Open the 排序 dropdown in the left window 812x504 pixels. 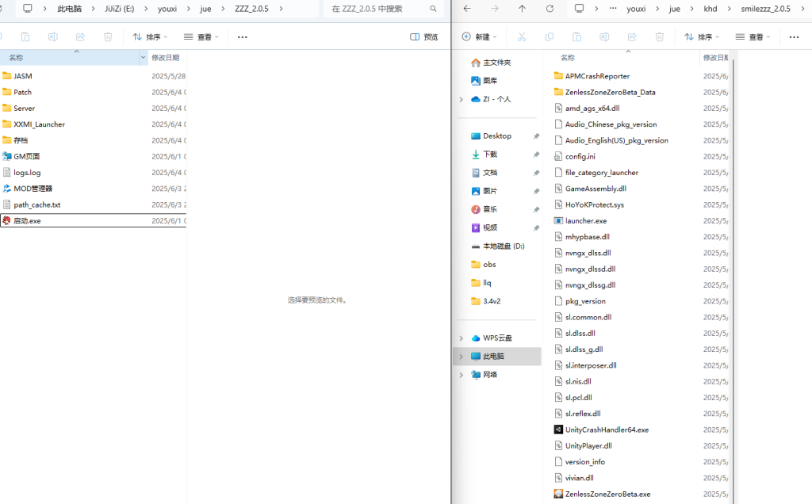150,37
